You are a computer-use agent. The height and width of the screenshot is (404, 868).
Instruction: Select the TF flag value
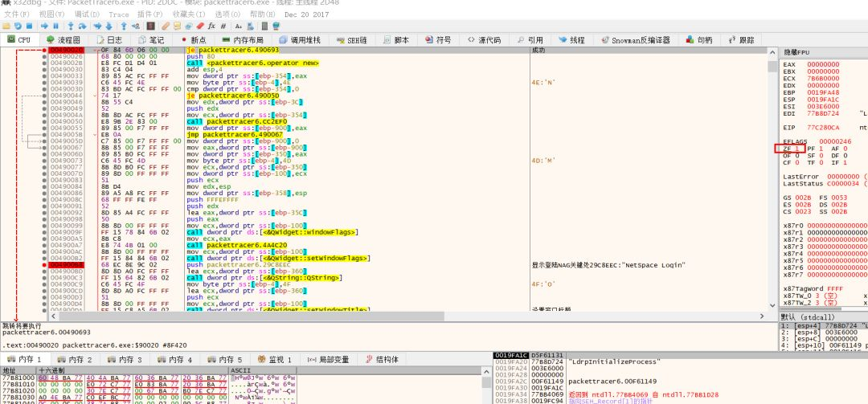pyautogui.click(x=821, y=163)
